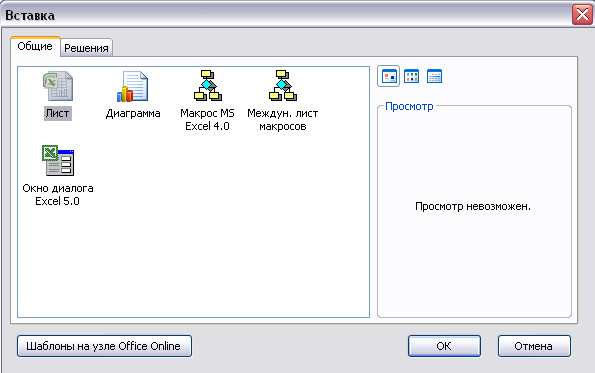595x373 pixels.
Task: Select the Междун. лист макросов icon
Action: tap(283, 85)
